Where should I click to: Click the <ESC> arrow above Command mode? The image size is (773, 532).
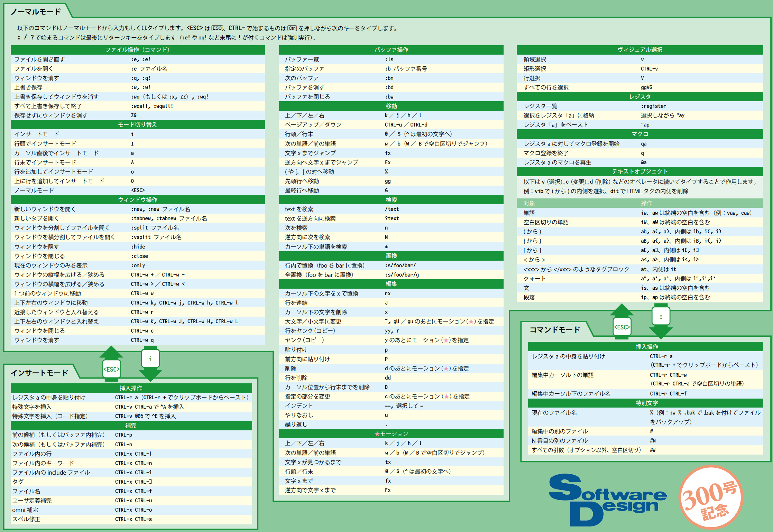coord(622,327)
